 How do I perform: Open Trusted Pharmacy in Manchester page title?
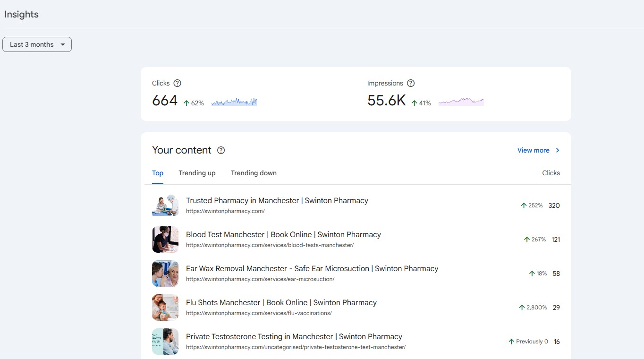pos(277,201)
